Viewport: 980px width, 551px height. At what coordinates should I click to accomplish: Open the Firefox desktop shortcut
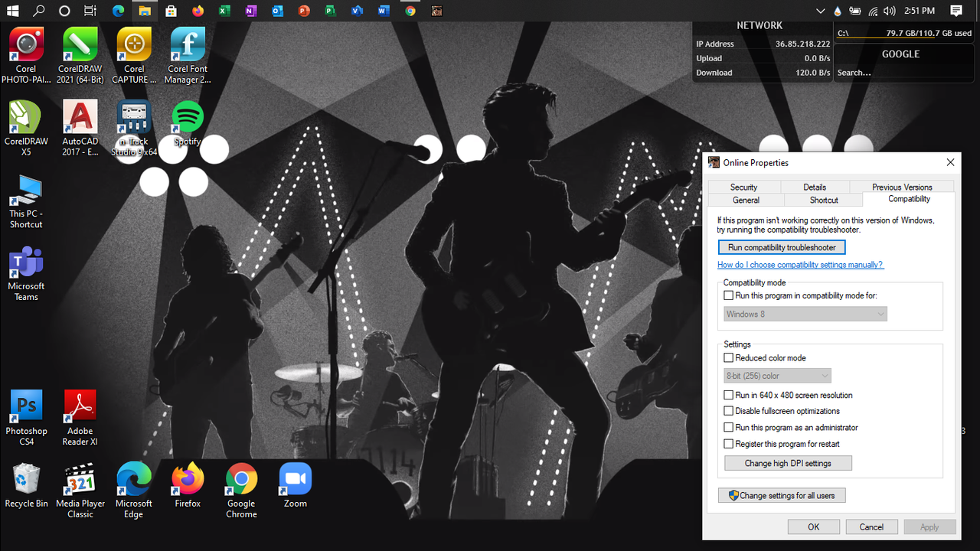point(188,485)
